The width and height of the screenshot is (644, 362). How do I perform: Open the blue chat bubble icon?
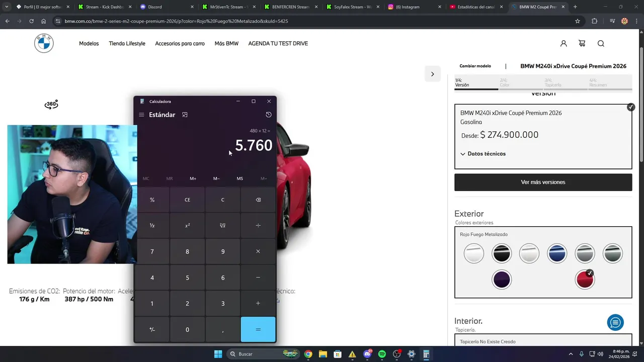tap(615, 322)
